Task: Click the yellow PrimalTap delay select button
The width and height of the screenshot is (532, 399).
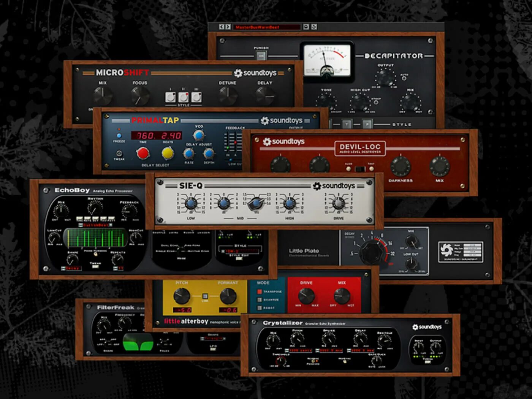Action: click(x=168, y=153)
